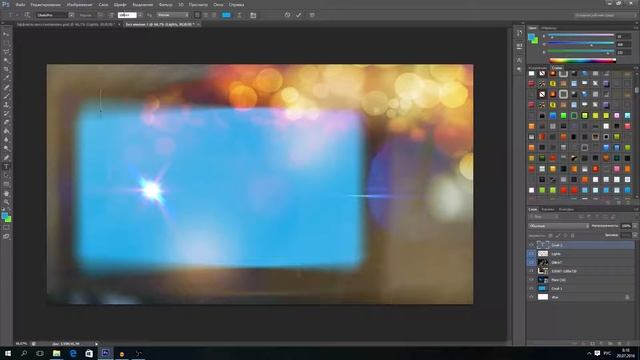Lock transparent pixels of the layer
640x360 pixels.
click(x=551, y=236)
